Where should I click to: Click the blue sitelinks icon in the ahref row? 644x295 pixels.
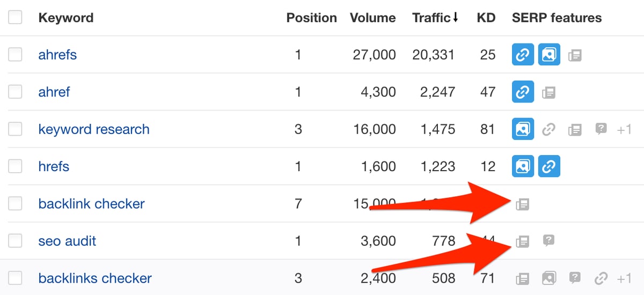pyautogui.click(x=523, y=92)
